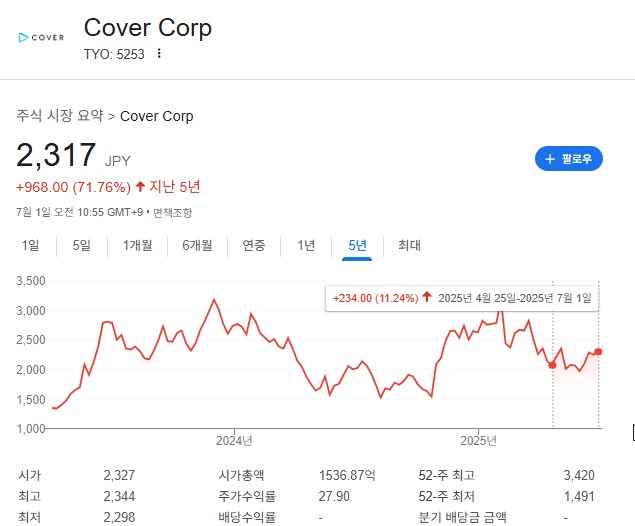Click the JPY currency label

tap(118, 161)
